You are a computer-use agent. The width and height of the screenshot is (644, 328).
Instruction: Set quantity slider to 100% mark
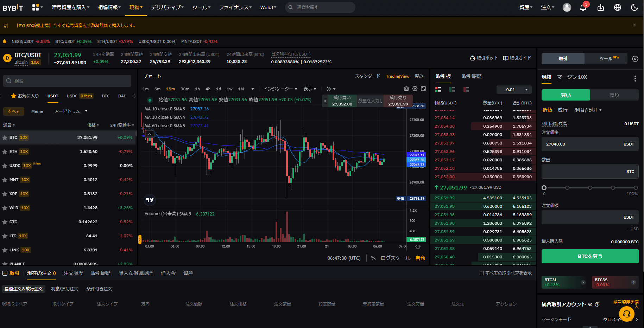(636, 188)
